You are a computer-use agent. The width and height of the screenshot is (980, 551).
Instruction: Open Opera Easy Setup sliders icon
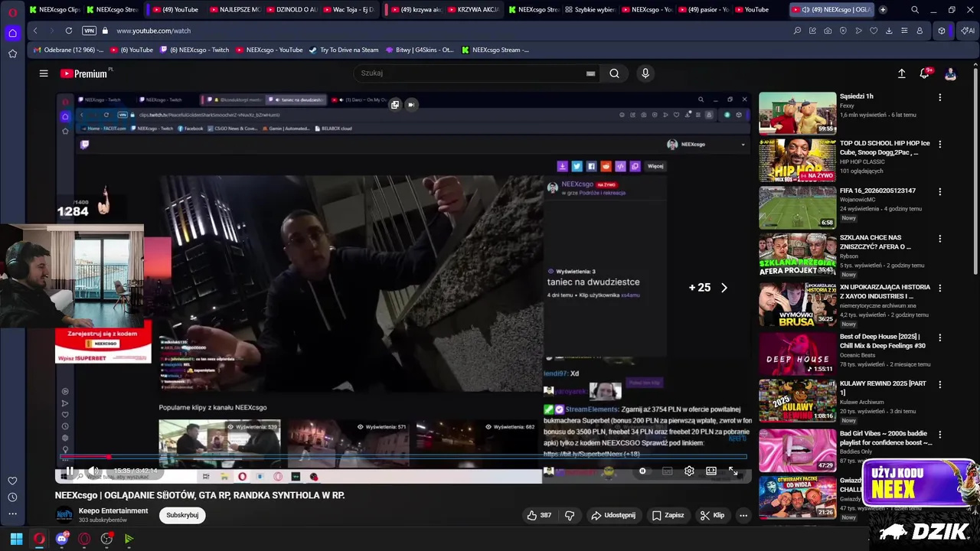tap(904, 31)
